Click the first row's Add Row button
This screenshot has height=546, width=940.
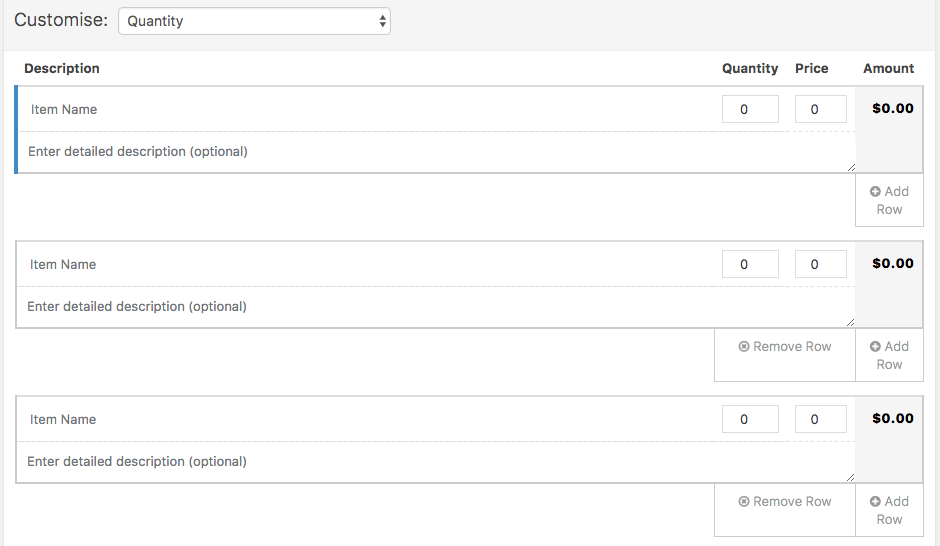coord(889,200)
